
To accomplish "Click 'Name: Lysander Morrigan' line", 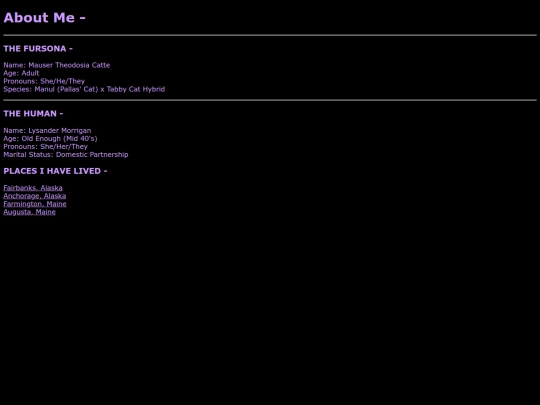I will coord(47,131).
